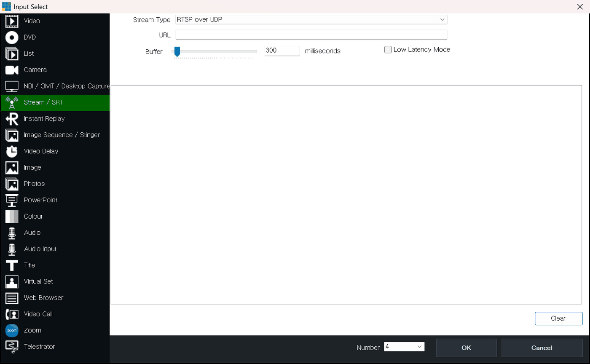Choose the Image Sequence / Stinger icon
The image size is (590, 364).
12,135
